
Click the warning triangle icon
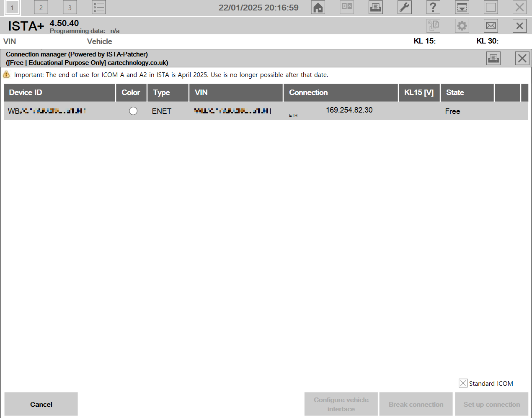6,74
